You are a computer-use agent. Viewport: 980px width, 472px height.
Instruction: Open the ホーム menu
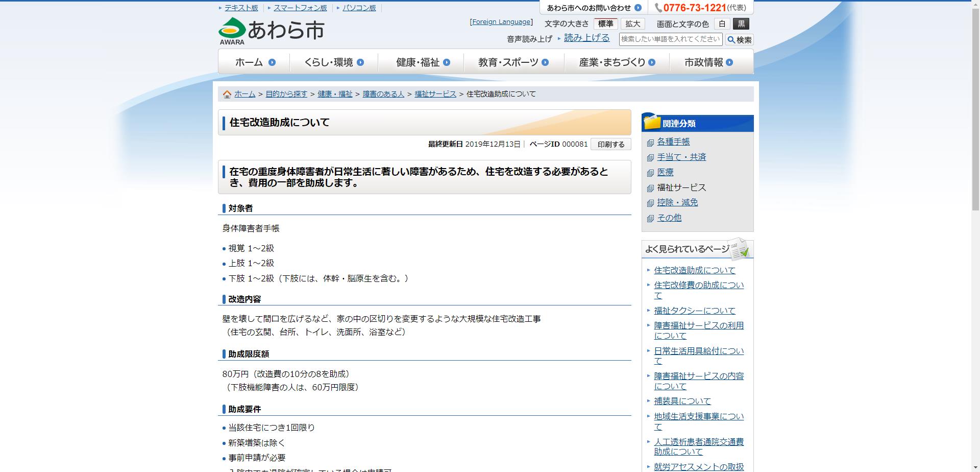255,62
